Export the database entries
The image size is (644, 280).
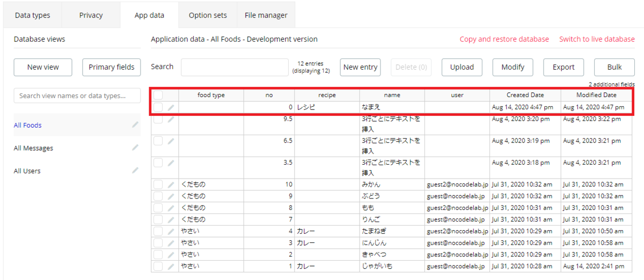563,67
